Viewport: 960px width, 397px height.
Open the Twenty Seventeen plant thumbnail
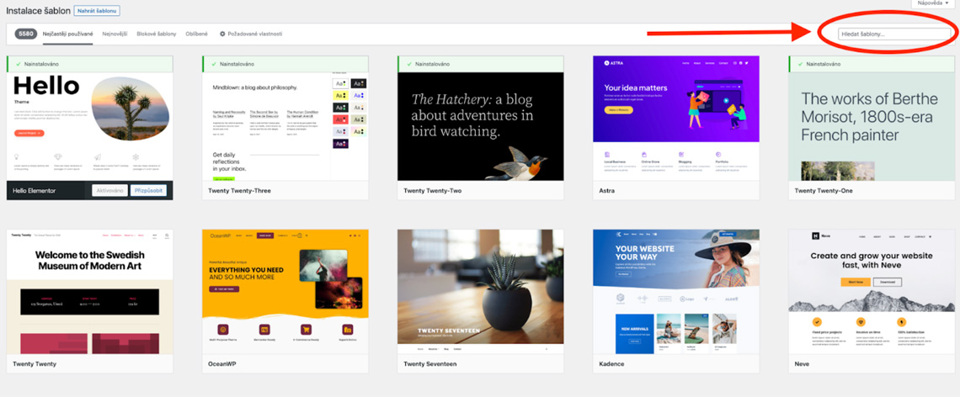click(x=481, y=292)
